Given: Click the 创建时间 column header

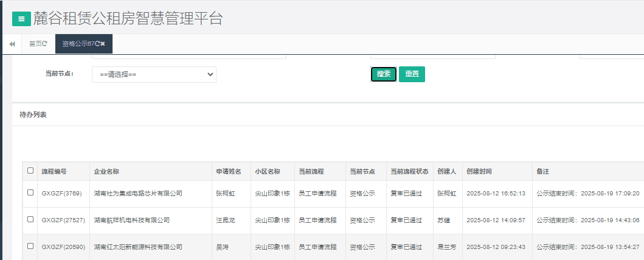Looking at the screenshot, I should point(479,172).
